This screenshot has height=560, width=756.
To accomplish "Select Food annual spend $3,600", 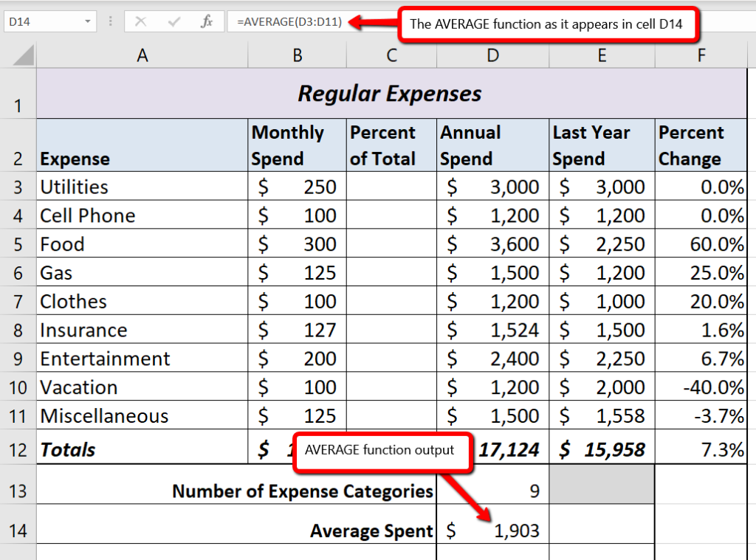I will tap(492, 243).
